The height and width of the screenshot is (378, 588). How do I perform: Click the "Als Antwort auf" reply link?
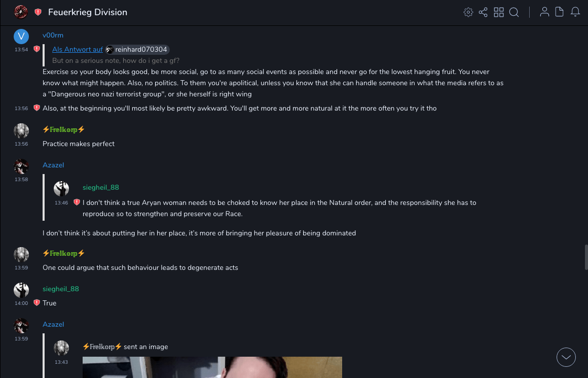(x=78, y=49)
